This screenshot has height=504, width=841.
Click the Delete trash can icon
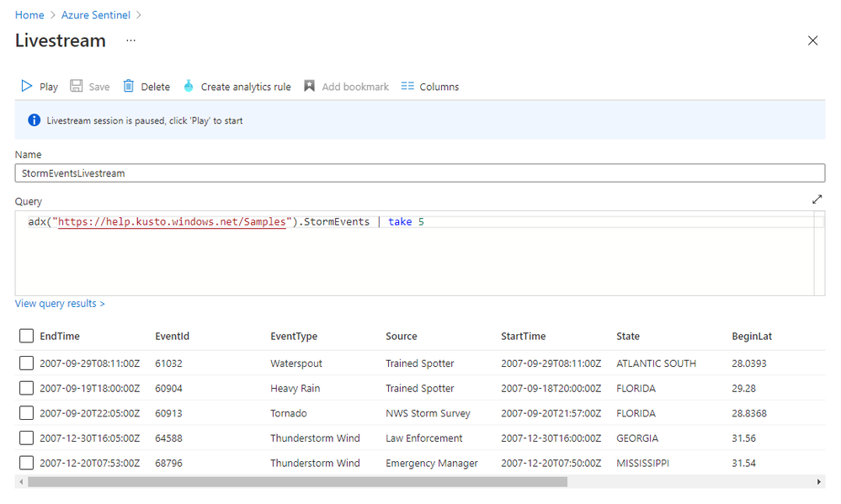tap(129, 87)
